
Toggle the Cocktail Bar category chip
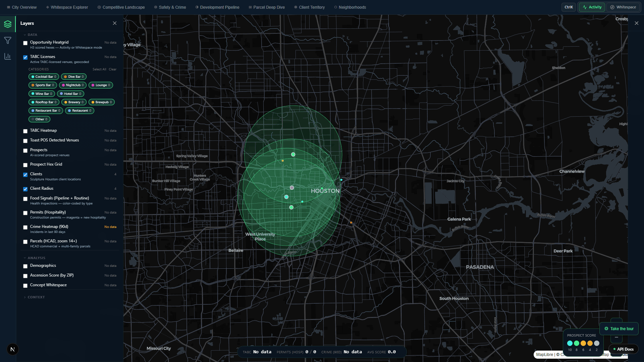[x=44, y=77]
